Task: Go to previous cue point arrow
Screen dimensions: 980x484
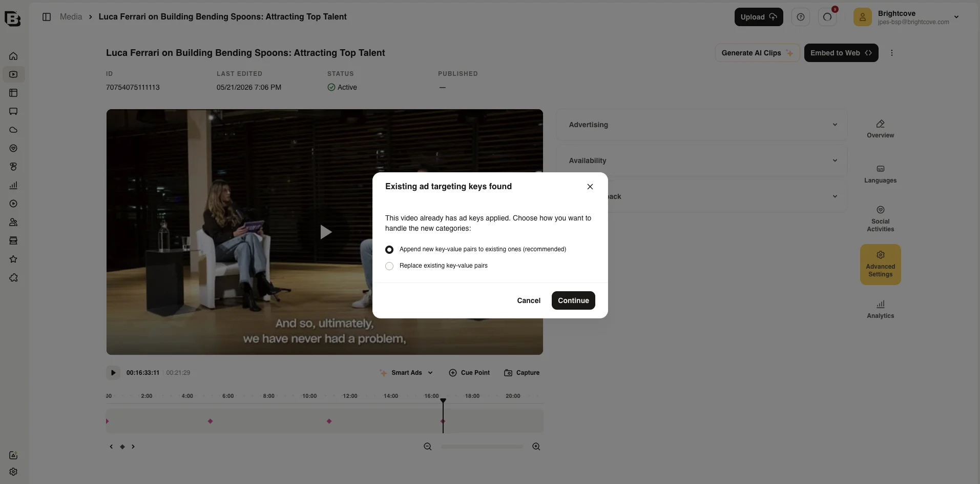Action: [111, 447]
